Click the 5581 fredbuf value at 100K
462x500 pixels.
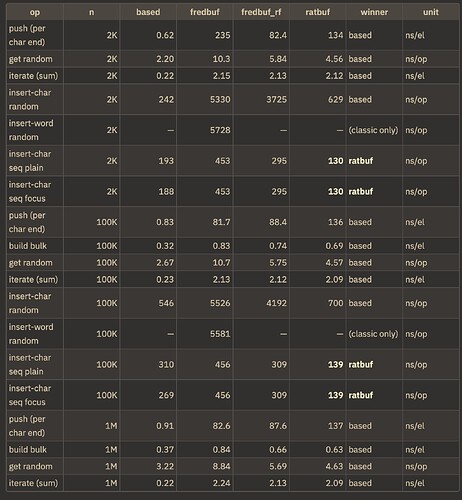pyautogui.click(x=220, y=334)
